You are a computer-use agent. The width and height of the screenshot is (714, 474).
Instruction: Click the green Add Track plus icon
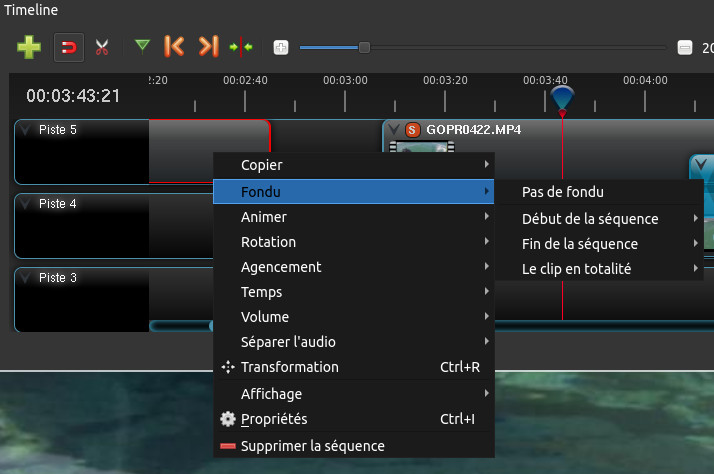[x=29, y=46]
